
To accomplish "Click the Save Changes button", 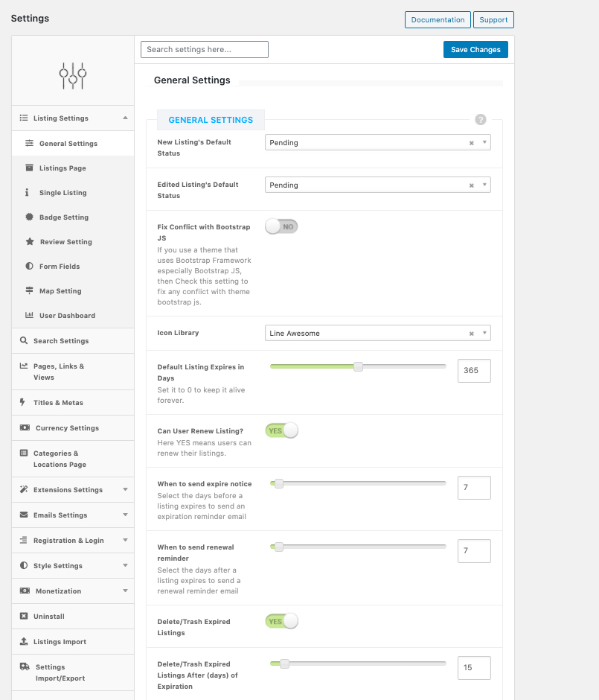I will [475, 50].
